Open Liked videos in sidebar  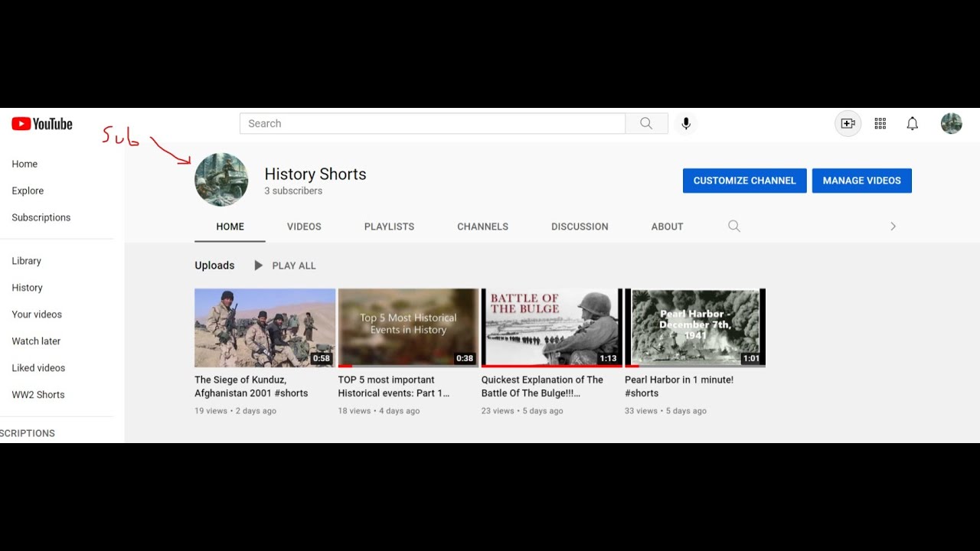38,368
